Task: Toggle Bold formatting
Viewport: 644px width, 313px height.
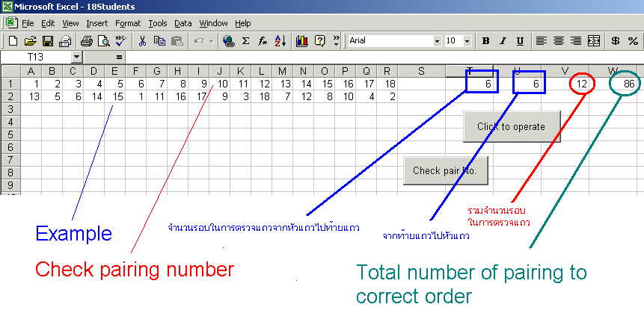Action: click(x=485, y=41)
